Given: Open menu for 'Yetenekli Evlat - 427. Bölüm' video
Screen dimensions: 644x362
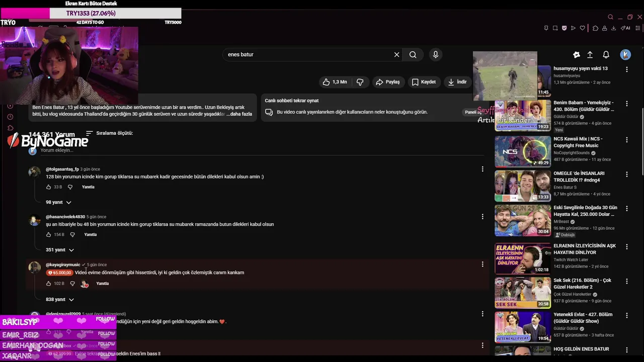Looking at the screenshot, I should 627,315.
